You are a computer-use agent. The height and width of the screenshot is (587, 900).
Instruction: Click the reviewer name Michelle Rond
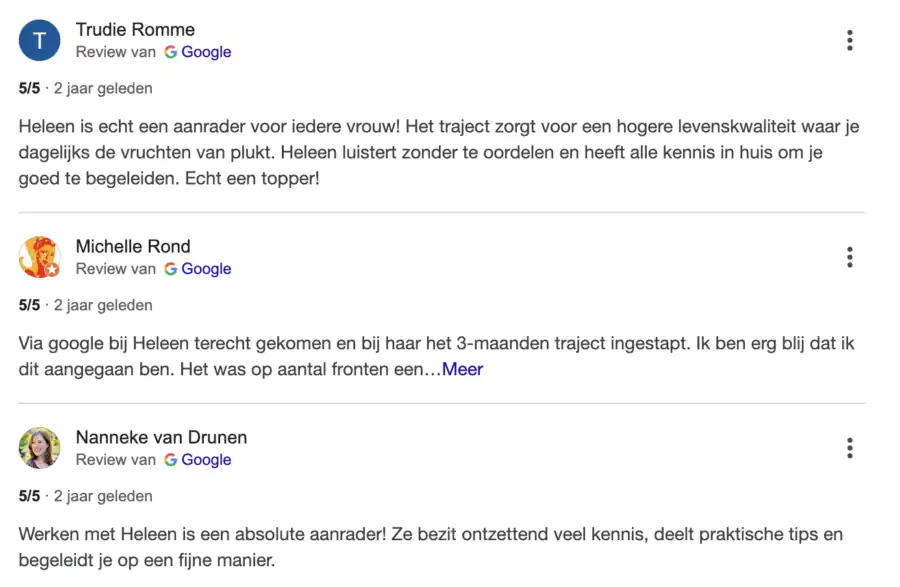click(133, 246)
